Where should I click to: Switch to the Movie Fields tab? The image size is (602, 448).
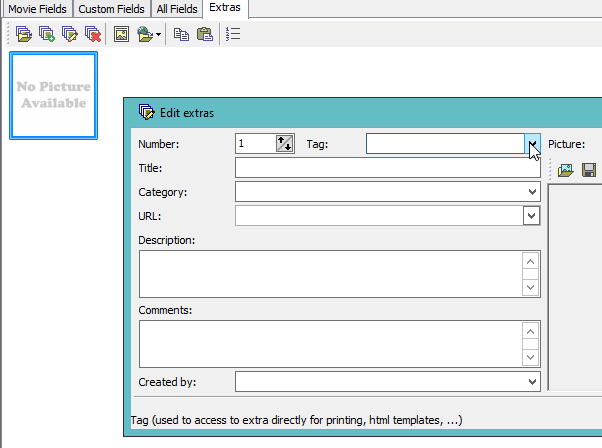tap(36, 9)
